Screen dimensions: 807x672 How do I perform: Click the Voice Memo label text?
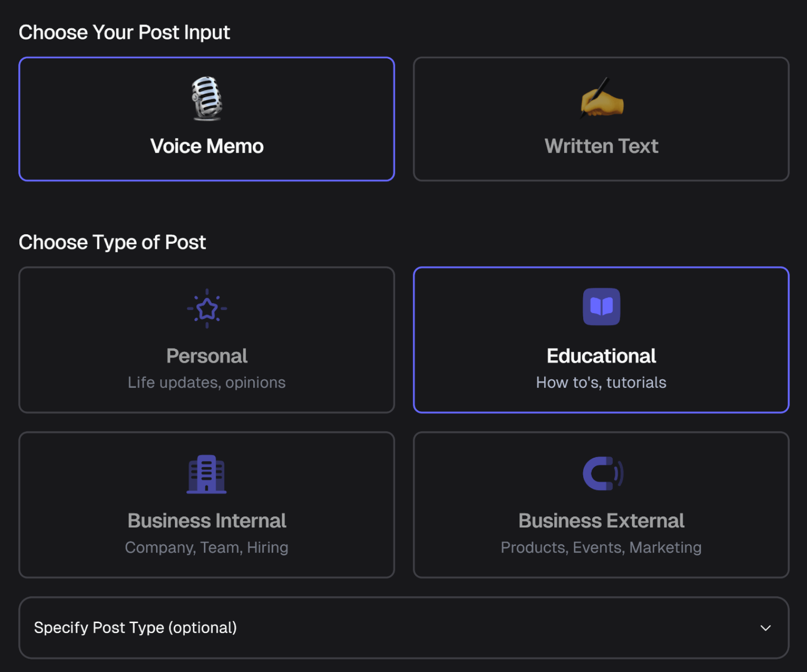coord(206,146)
